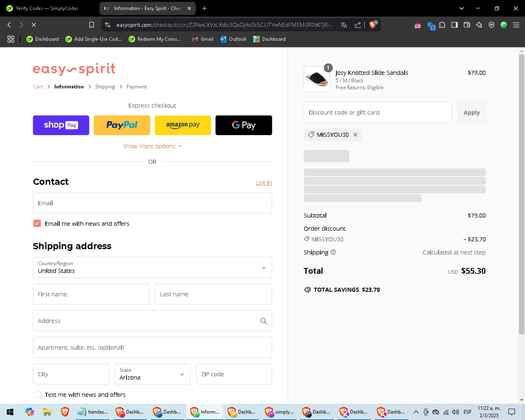Toggle the browser sidebar panel

(x=455, y=25)
